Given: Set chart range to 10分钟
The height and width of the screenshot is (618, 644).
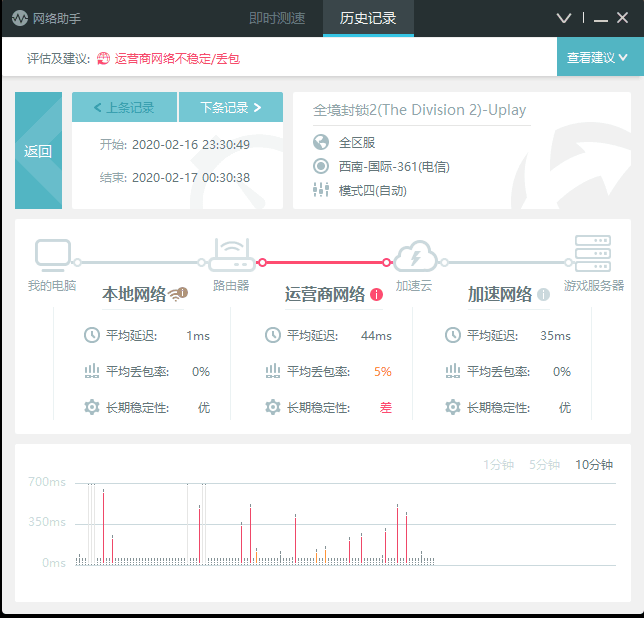Looking at the screenshot, I should pos(594,464).
